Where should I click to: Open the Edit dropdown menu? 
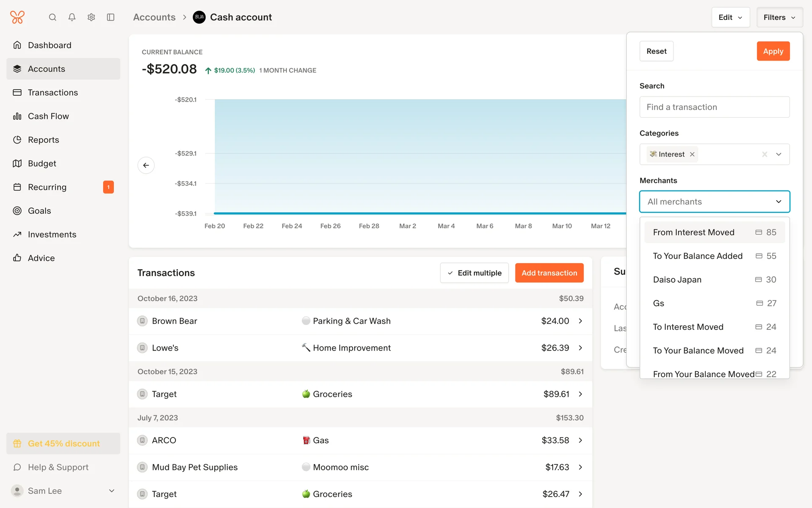(730, 17)
